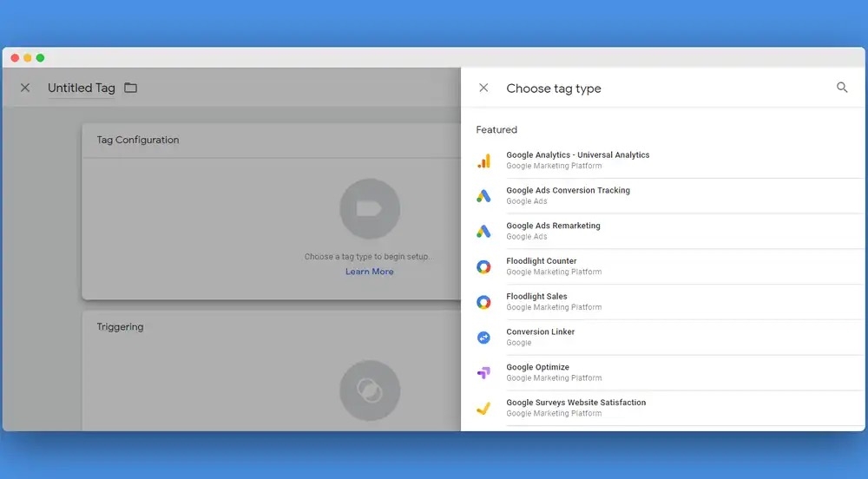Click the Google Optimize icon
Image resolution: width=868 pixels, height=479 pixels.
click(x=483, y=373)
